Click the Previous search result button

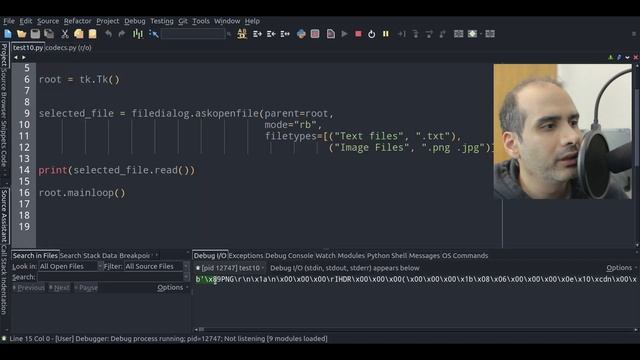tap(28, 287)
